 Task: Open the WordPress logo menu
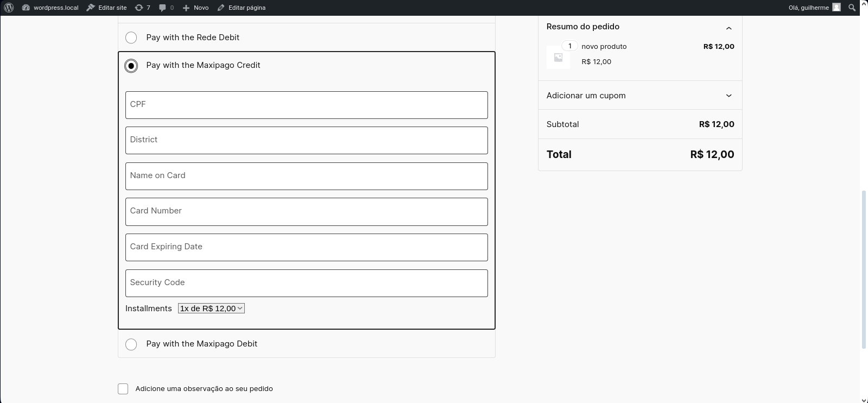9,8
